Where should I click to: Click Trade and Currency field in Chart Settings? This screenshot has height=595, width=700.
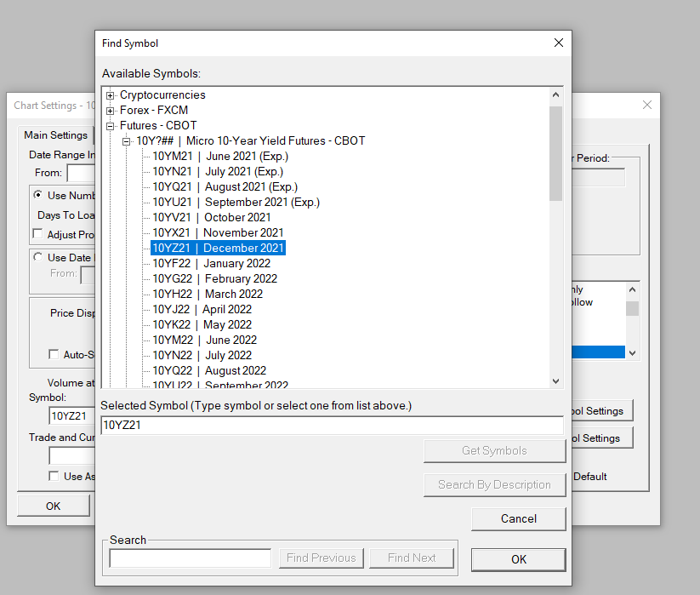click(x=72, y=456)
